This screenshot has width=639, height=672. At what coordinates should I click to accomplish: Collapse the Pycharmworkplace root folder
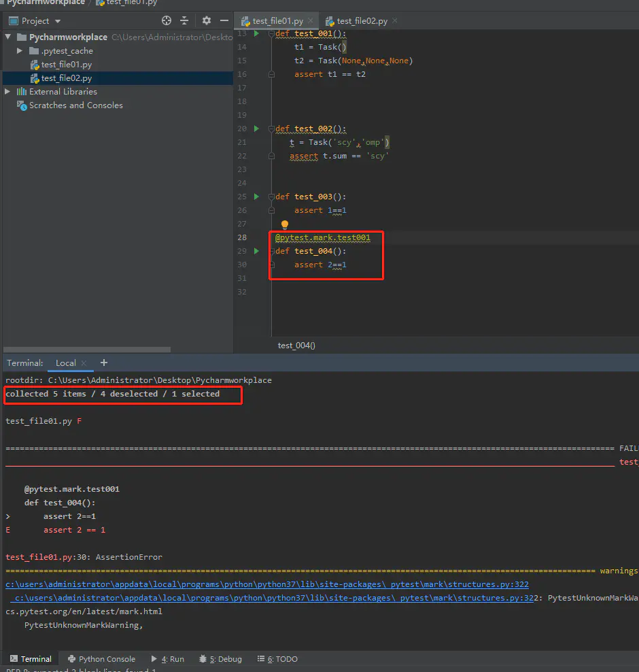point(8,37)
